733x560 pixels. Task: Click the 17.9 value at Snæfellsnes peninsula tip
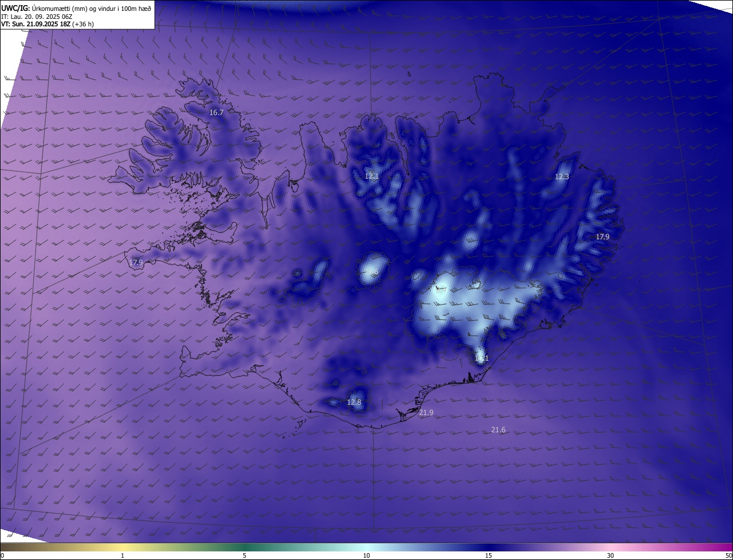tap(136, 263)
